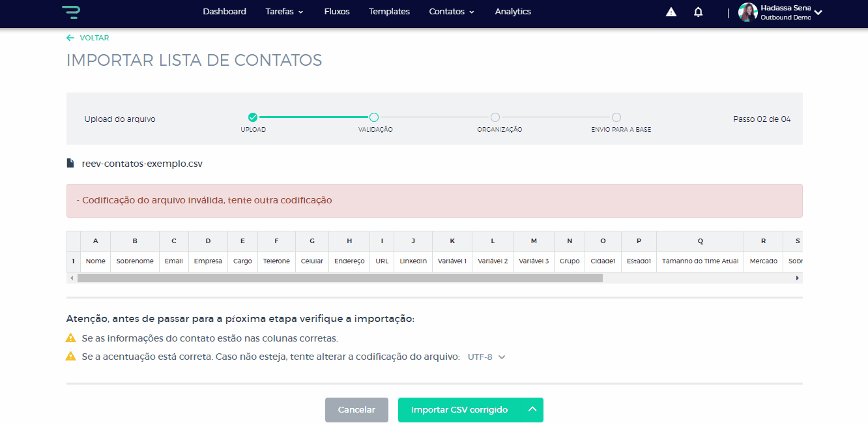Screen dimensions: 868x425
Task: Expand the Tarefas dropdown menu
Action: click(x=284, y=12)
